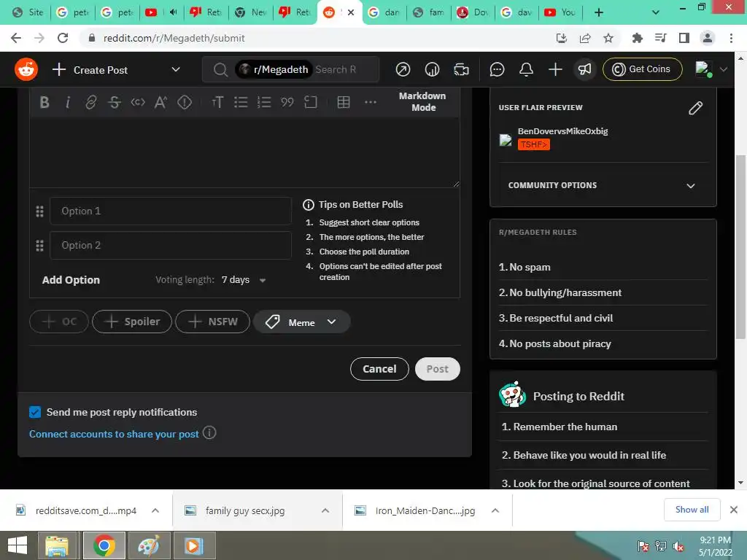This screenshot has height=560, width=747.
Task: Click Show all downloads
Action: click(x=692, y=510)
